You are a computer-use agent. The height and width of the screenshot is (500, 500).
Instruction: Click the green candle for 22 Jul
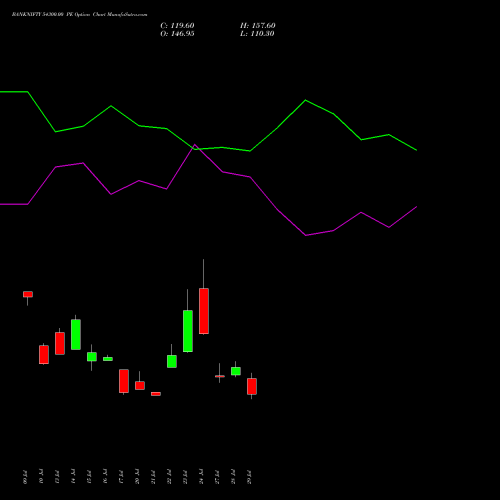[172, 361]
